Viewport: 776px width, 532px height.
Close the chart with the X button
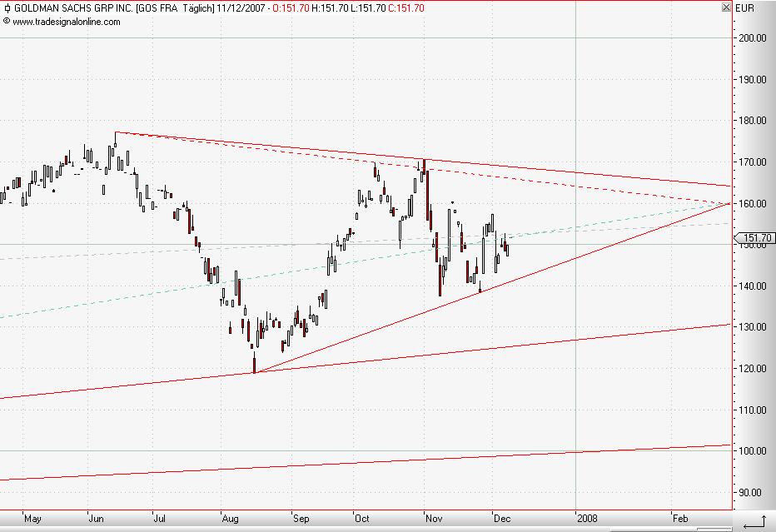pos(726,7)
